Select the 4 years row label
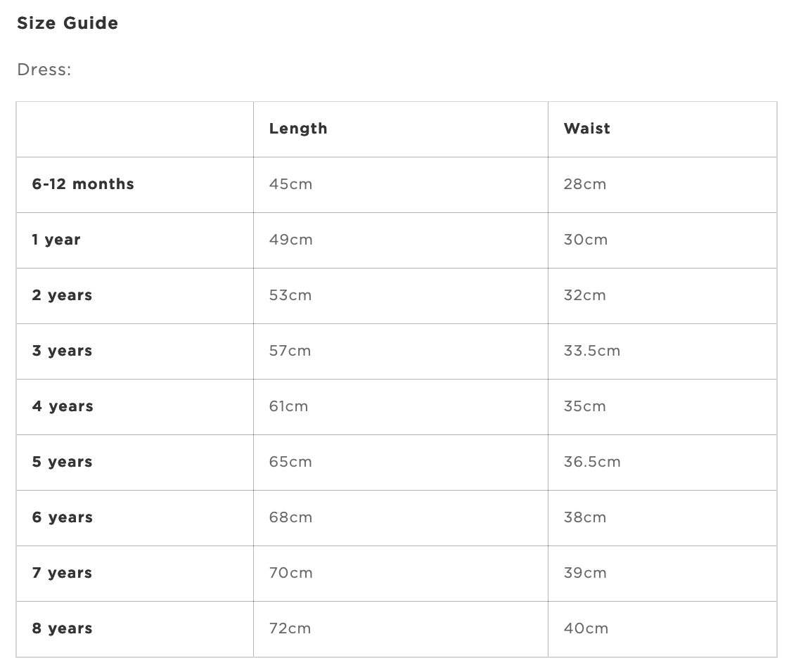This screenshot has height=672, width=796. pyautogui.click(x=63, y=406)
